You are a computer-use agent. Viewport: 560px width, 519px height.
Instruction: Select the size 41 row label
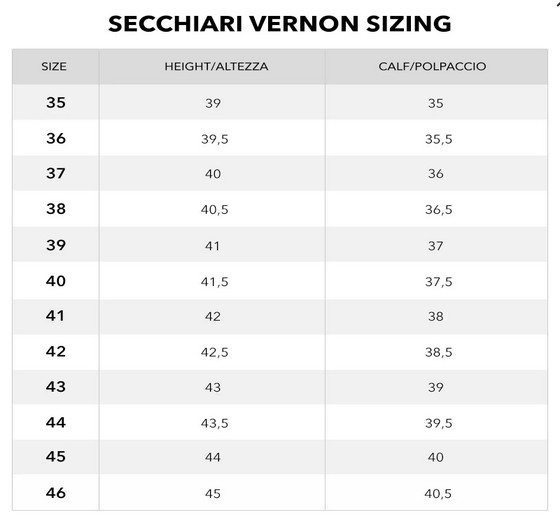pyautogui.click(x=55, y=316)
